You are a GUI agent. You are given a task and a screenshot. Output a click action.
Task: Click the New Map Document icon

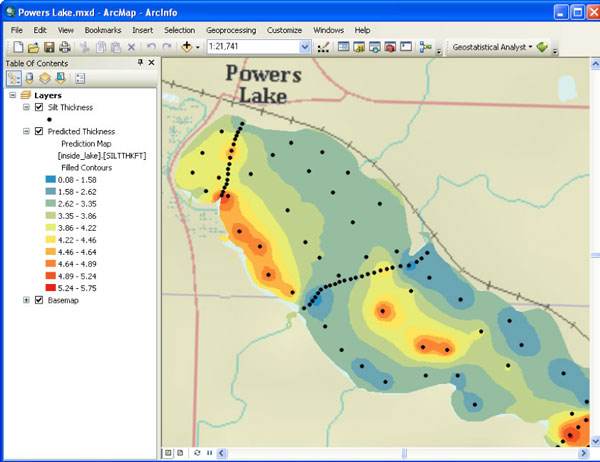17,47
